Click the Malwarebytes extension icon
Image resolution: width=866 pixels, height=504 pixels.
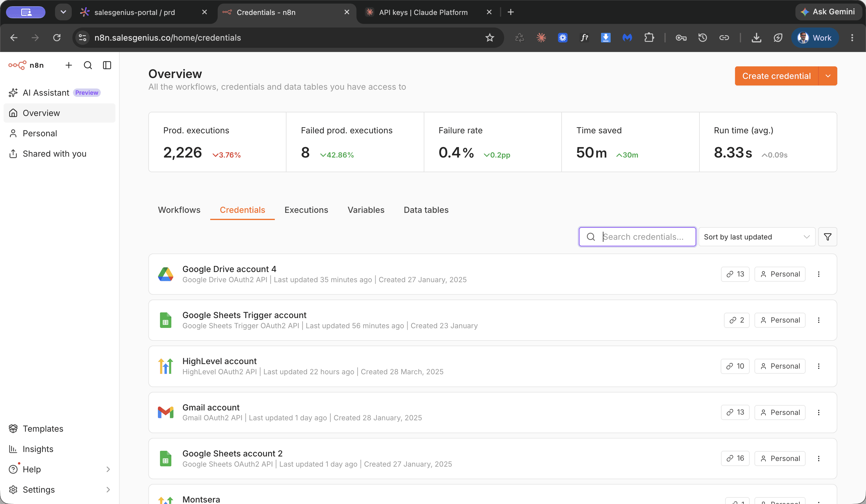(x=627, y=38)
